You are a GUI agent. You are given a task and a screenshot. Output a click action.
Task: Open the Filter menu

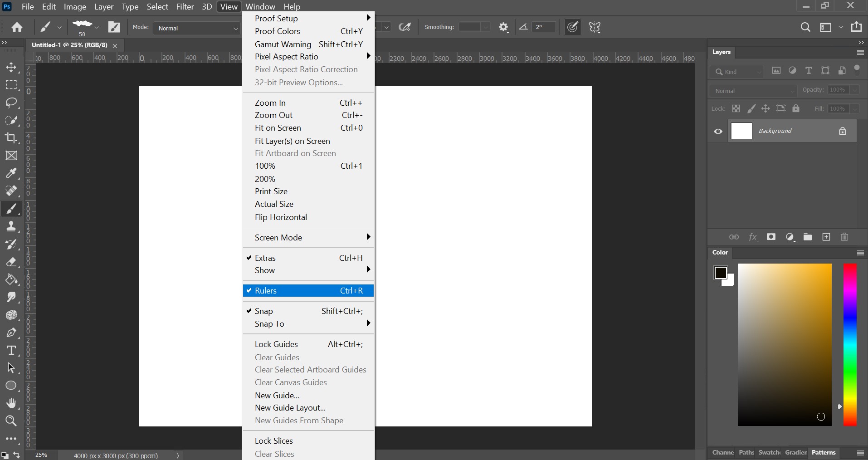coord(185,7)
